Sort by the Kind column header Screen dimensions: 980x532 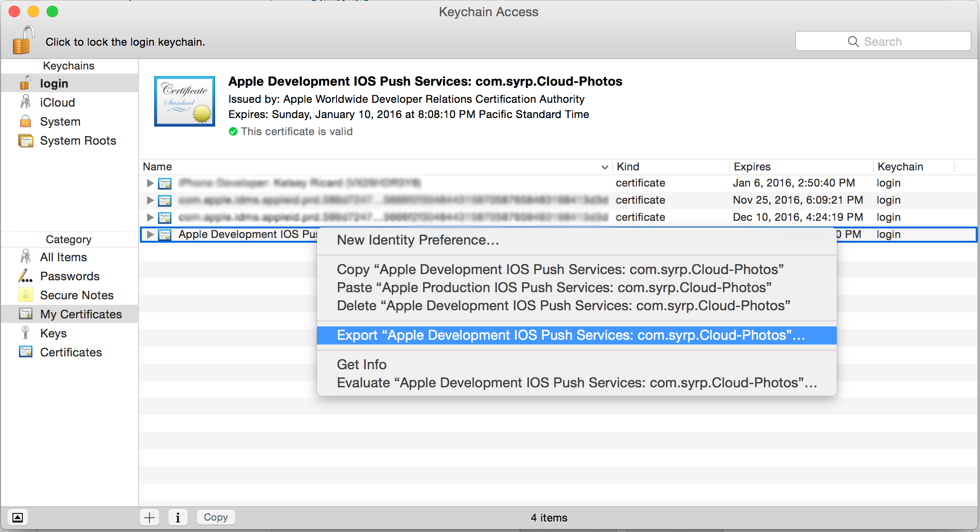(671, 167)
